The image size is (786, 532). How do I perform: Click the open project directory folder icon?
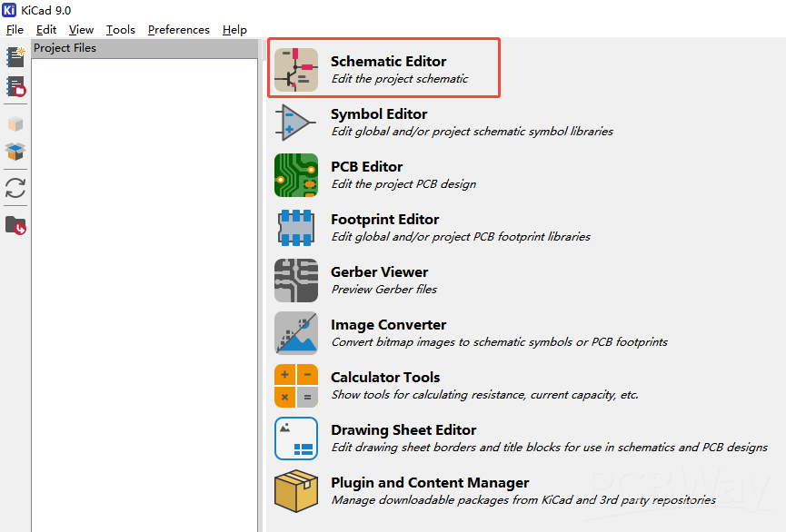tap(15, 224)
